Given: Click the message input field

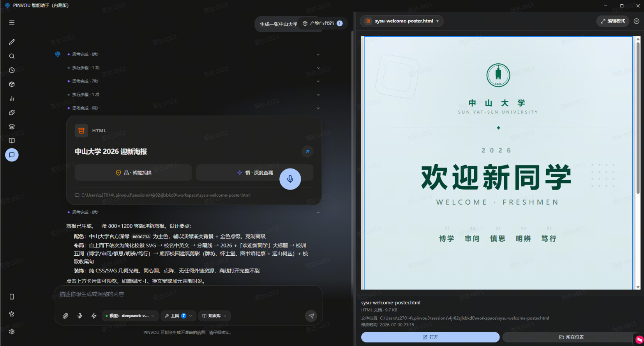Looking at the screenshot, I should tap(188, 295).
